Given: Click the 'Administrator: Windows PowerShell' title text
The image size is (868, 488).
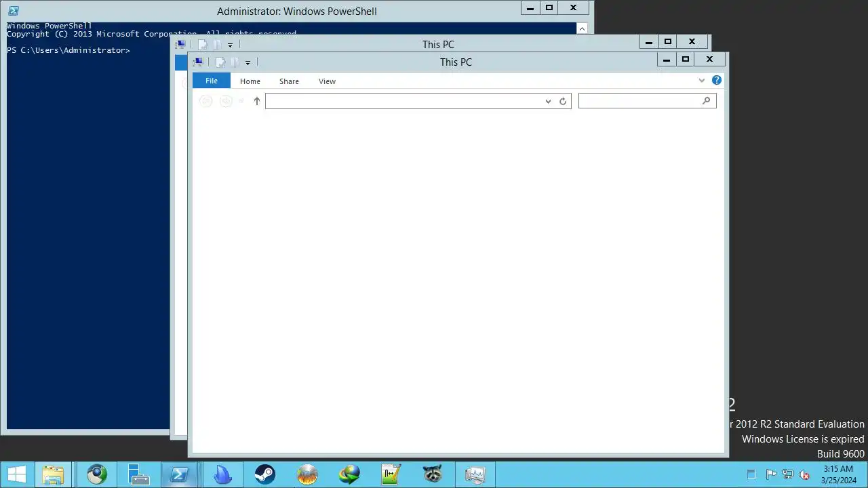Looking at the screenshot, I should pyautogui.click(x=297, y=11).
